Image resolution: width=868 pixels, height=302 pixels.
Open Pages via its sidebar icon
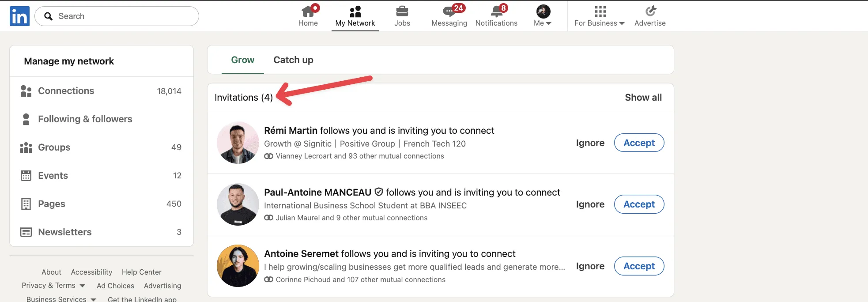[x=26, y=204]
